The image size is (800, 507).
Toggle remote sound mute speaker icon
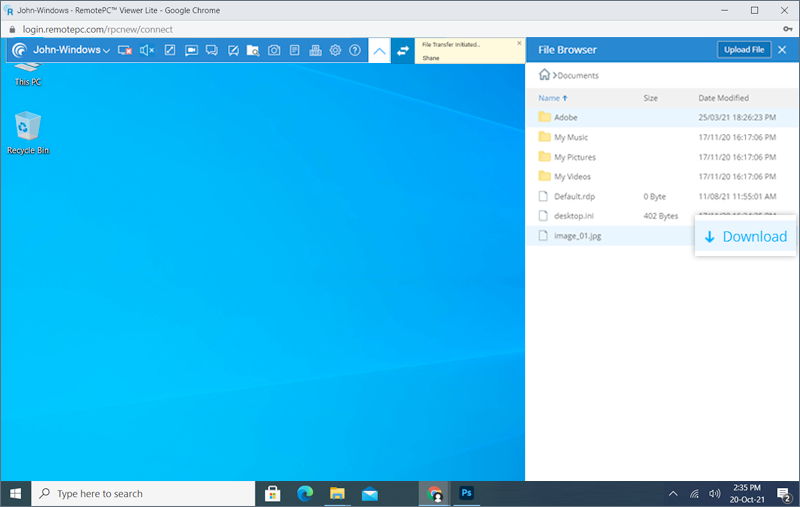(x=148, y=50)
